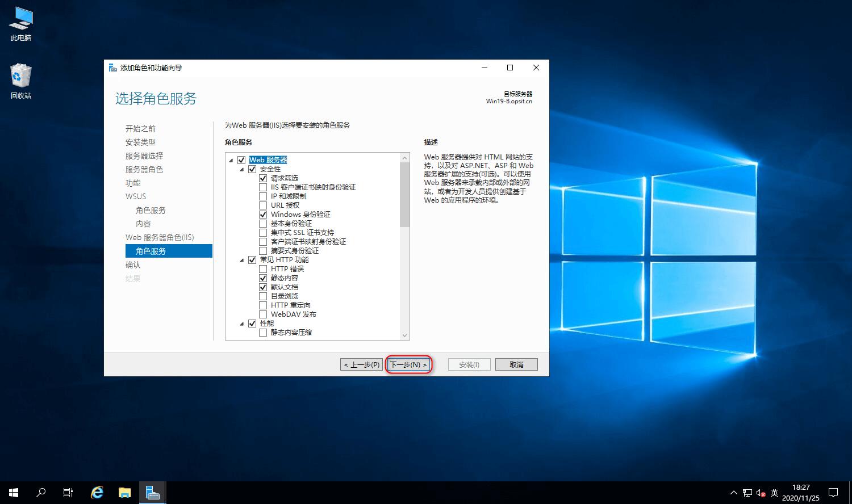Click 下一步(N) next button

coord(408,364)
